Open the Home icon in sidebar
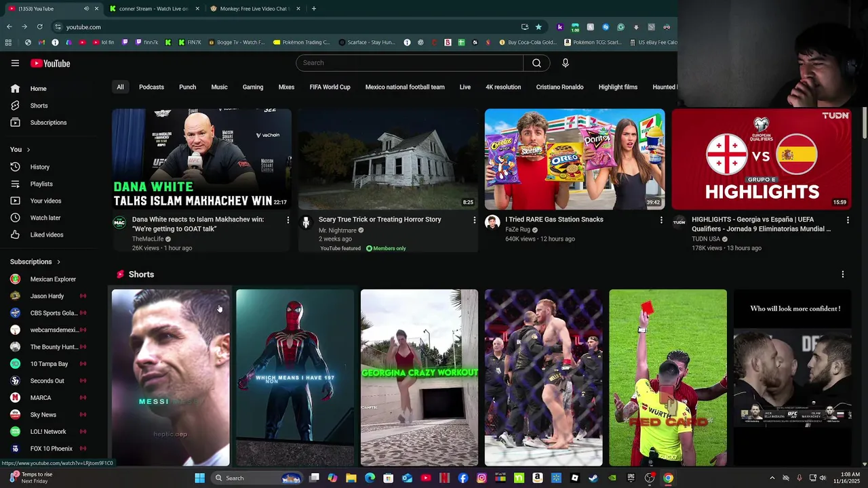868x488 pixels. pos(15,89)
